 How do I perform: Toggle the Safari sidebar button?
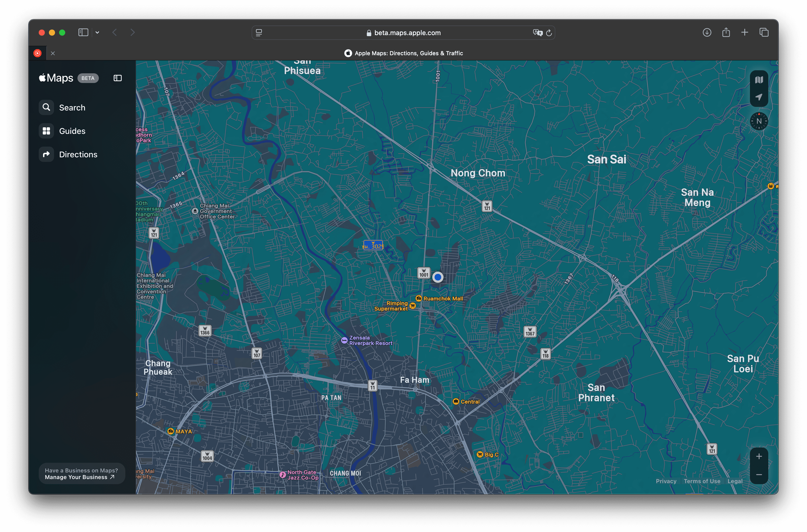83,33
